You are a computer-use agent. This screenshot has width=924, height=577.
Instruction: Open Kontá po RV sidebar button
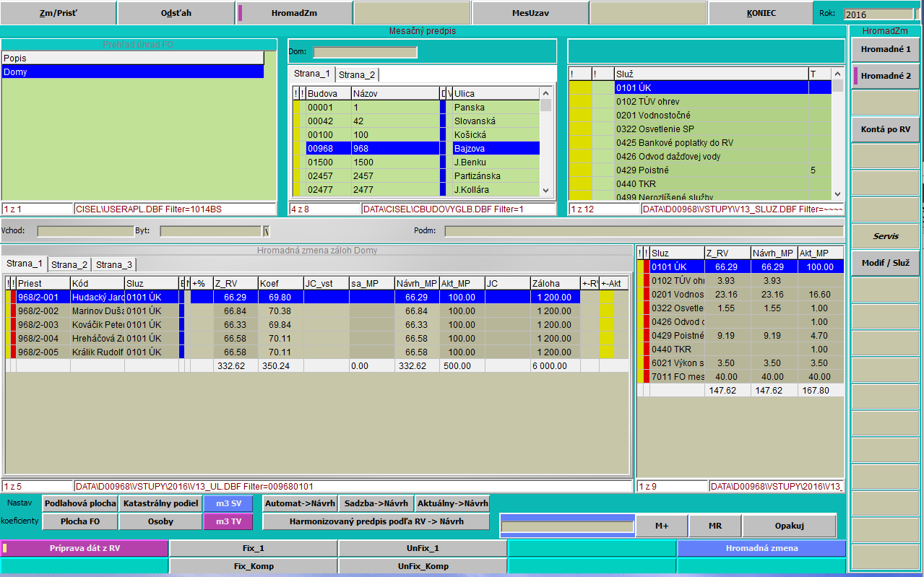click(885, 129)
